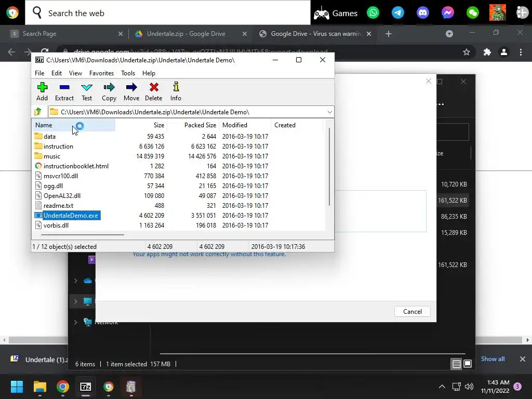This screenshot has height=399, width=532.
Task: Select the UndertaleDemo.exe file
Action: 71,215
